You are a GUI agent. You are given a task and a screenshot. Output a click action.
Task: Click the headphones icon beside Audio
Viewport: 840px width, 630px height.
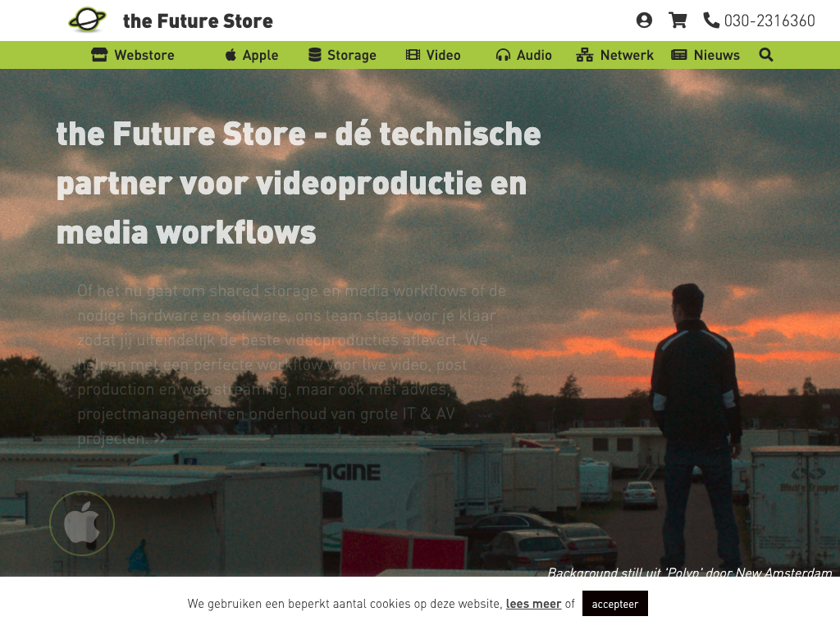tap(503, 55)
